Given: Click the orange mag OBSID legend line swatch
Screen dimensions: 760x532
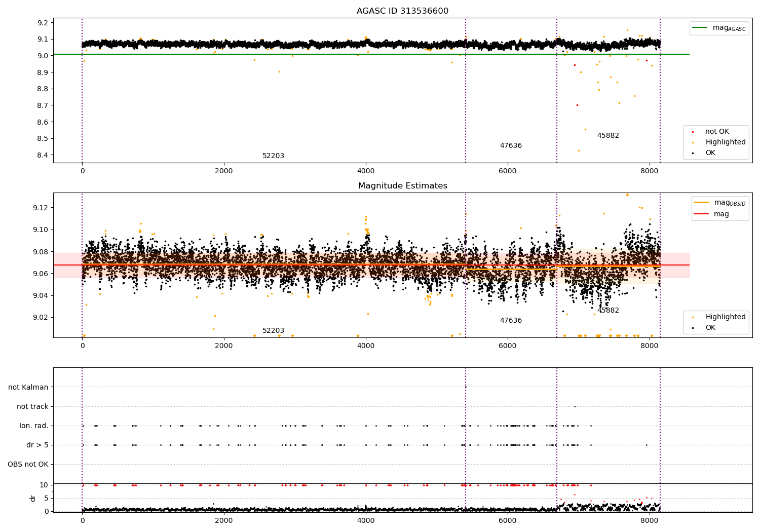Looking at the screenshot, I should coord(702,203).
